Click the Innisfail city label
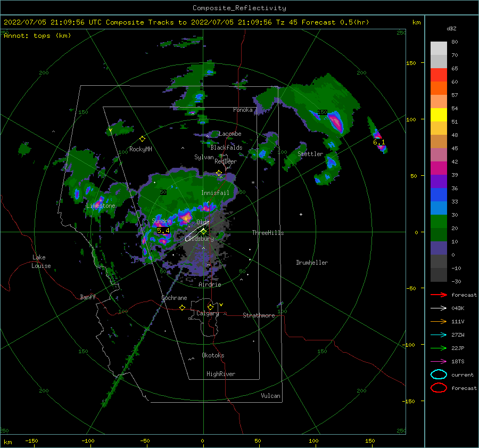Screen dimensions: 479x448 215,193
